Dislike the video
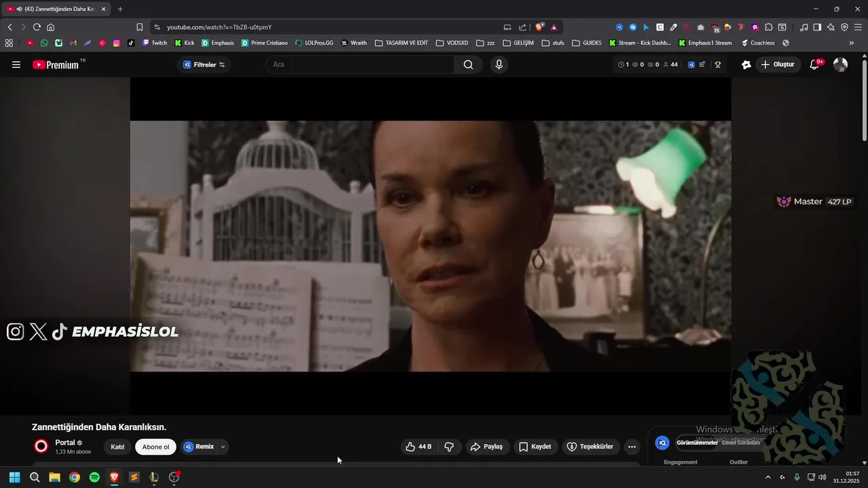 tap(449, 447)
